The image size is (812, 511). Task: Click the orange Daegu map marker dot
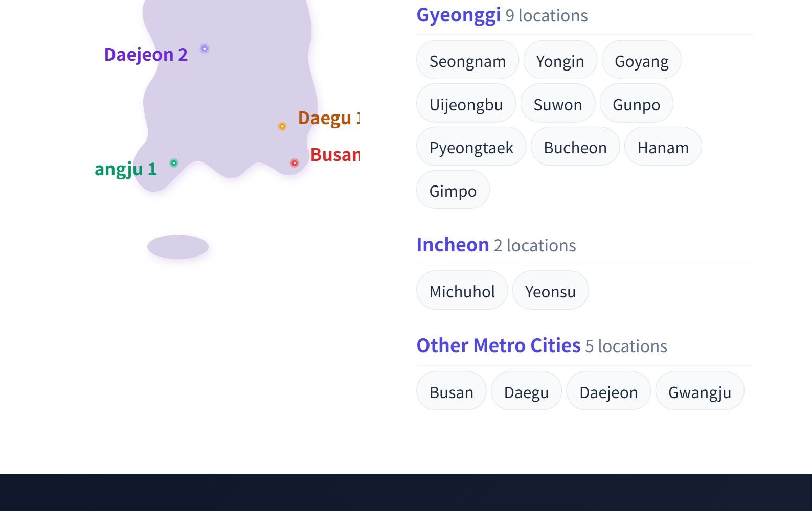tap(282, 126)
